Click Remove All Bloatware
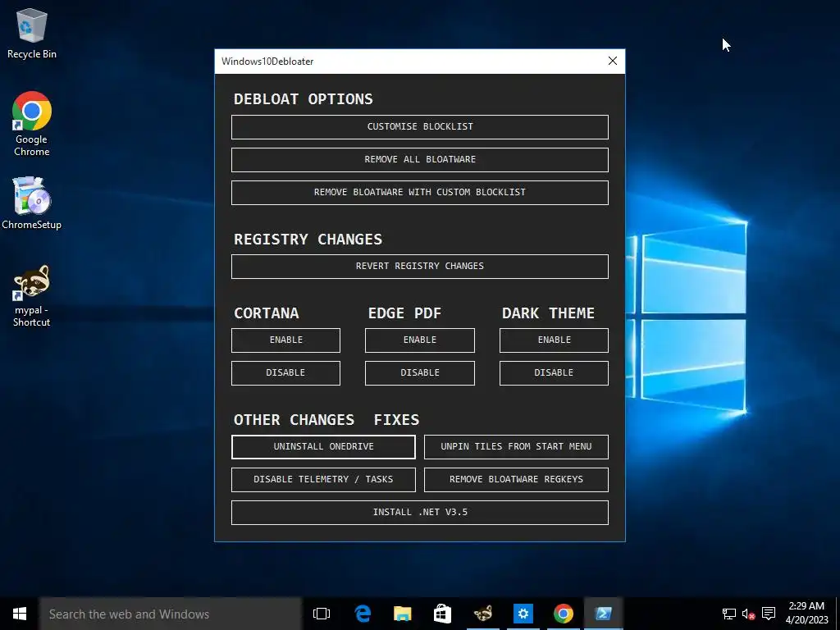The image size is (840, 630). (420, 160)
